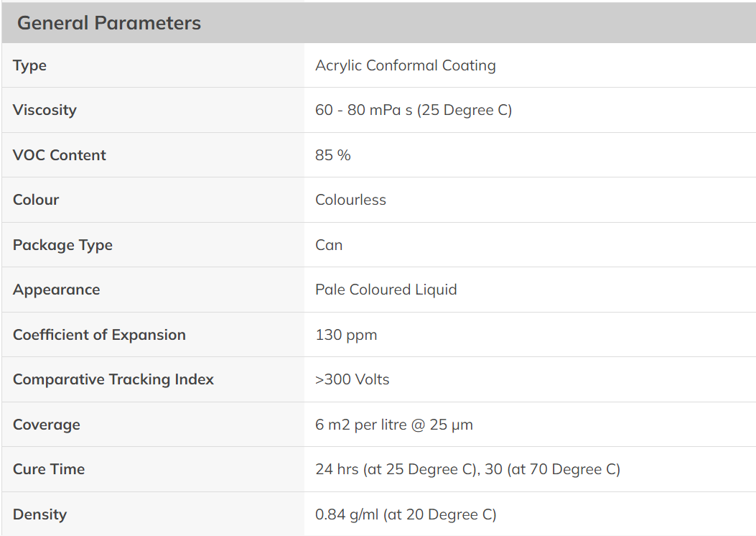Select the Colour row label

[x=36, y=200]
